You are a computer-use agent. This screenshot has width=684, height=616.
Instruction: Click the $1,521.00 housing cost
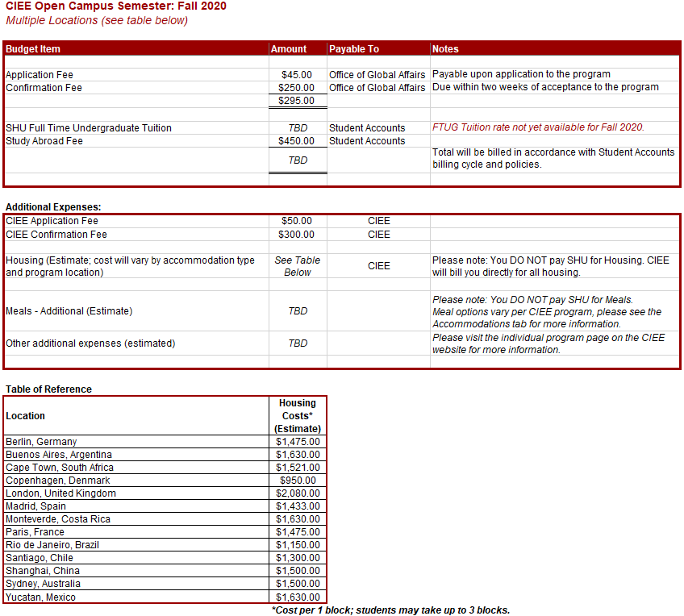[298, 468]
